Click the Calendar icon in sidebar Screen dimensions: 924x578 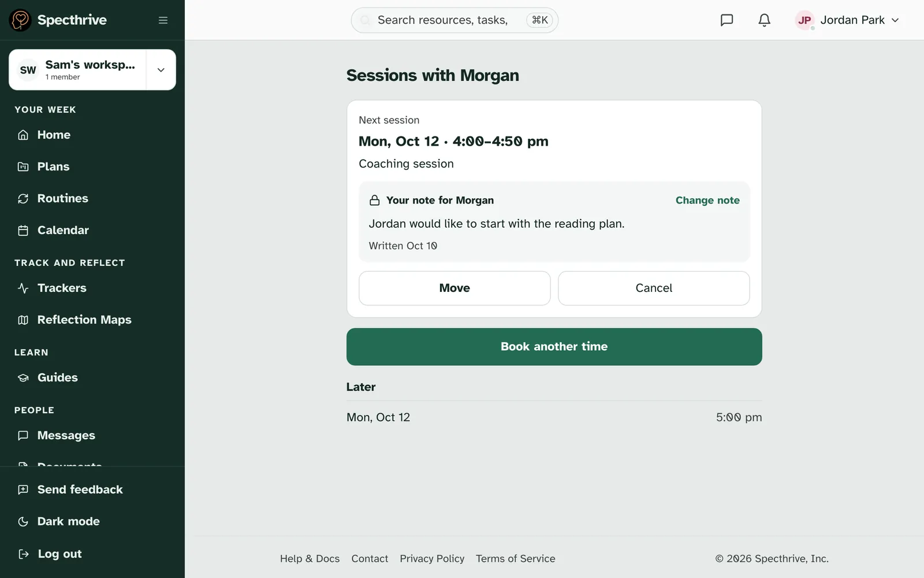23,230
